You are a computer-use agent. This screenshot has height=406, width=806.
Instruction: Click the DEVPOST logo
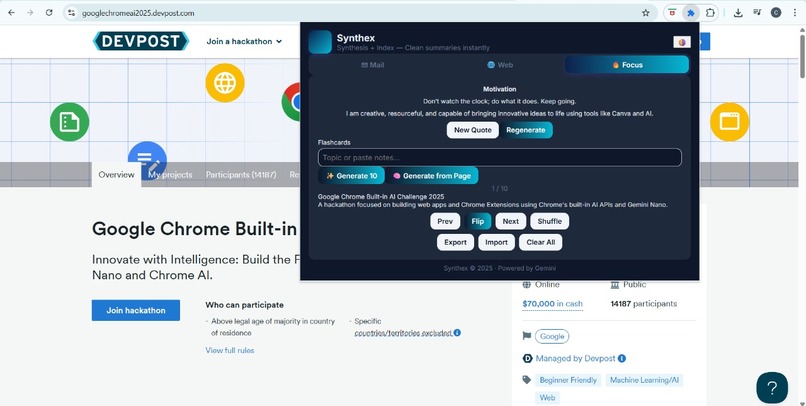point(141,41)
